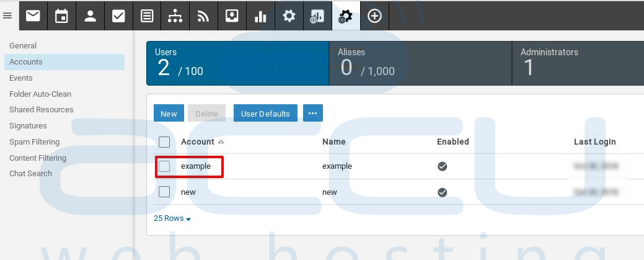Open the file download box icon
This screenshot has height=260, width=644.
[x=232, y=16]
